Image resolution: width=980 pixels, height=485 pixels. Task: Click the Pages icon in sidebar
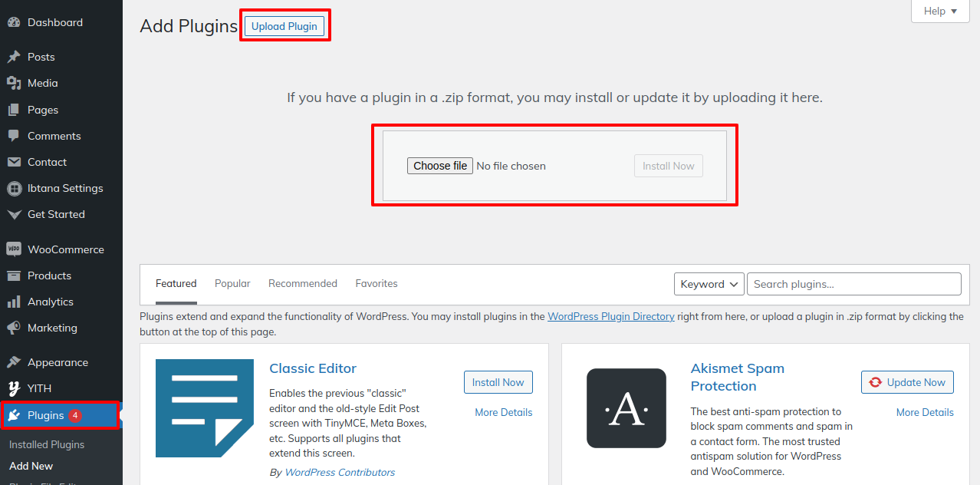[14, 110]
